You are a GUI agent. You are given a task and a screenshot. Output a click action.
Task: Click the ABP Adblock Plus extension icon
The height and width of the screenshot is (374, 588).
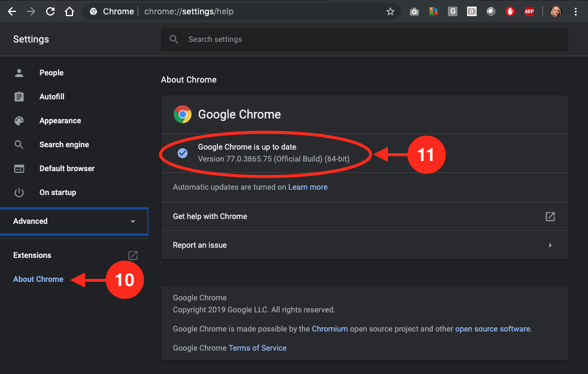coord(529,11)
